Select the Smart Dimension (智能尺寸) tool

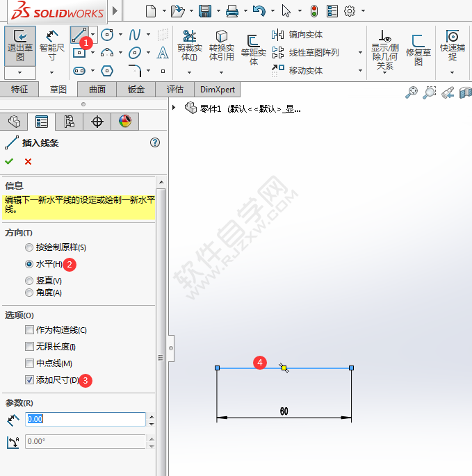point(52,46)
